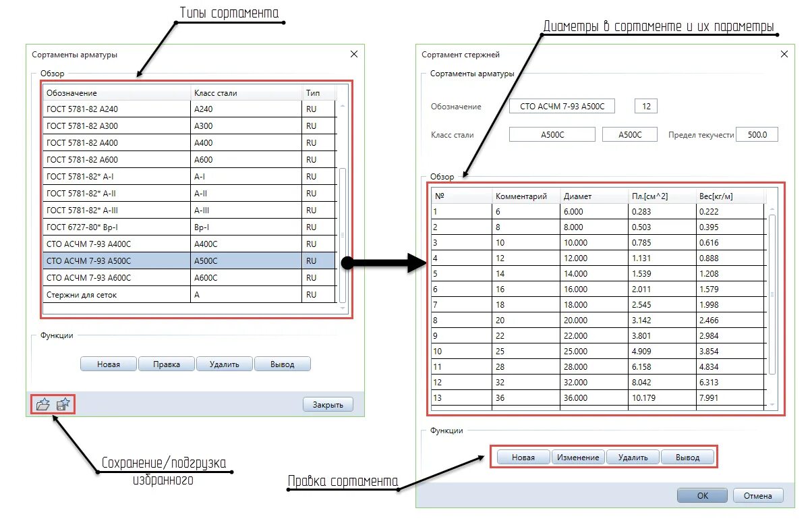
Task: Click diameter cell 32.000
Action: coord(593,383)
